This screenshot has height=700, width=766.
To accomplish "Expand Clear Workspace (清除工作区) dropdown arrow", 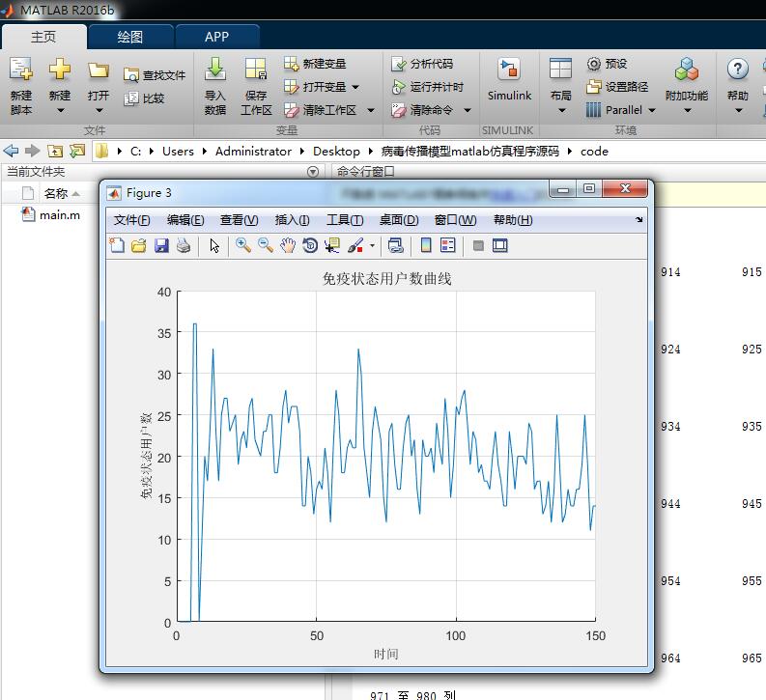I will click(x=371, y=111).
